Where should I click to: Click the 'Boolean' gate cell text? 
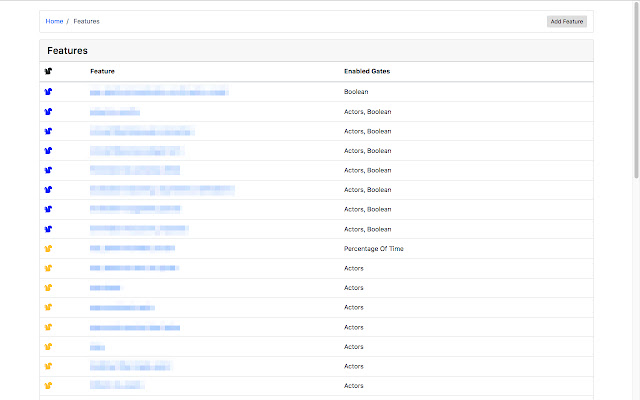click(356, 91)
